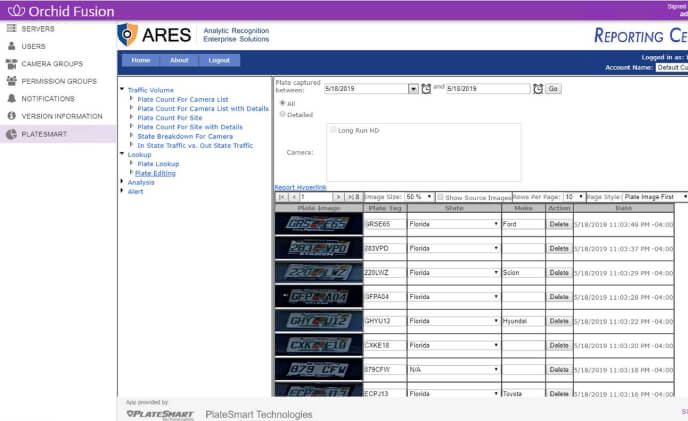The height and width of the screenshot is (421, 688).
Task: Click the start date input field
Action: [x=366, y=89]
